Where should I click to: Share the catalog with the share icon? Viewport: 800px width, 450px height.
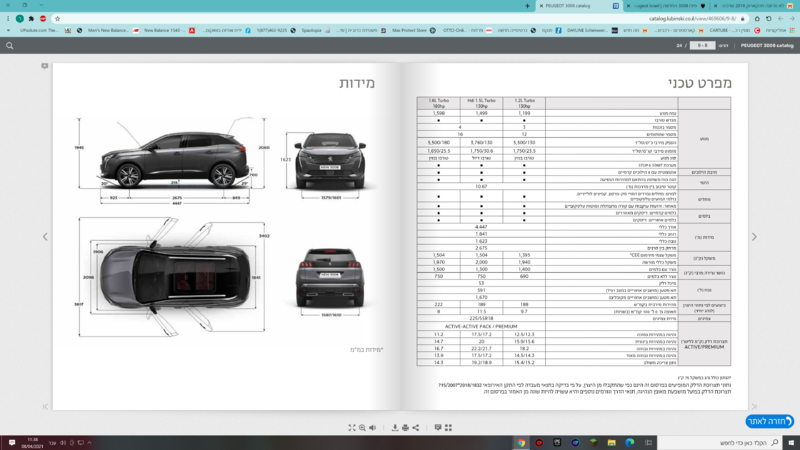[416, 428]
